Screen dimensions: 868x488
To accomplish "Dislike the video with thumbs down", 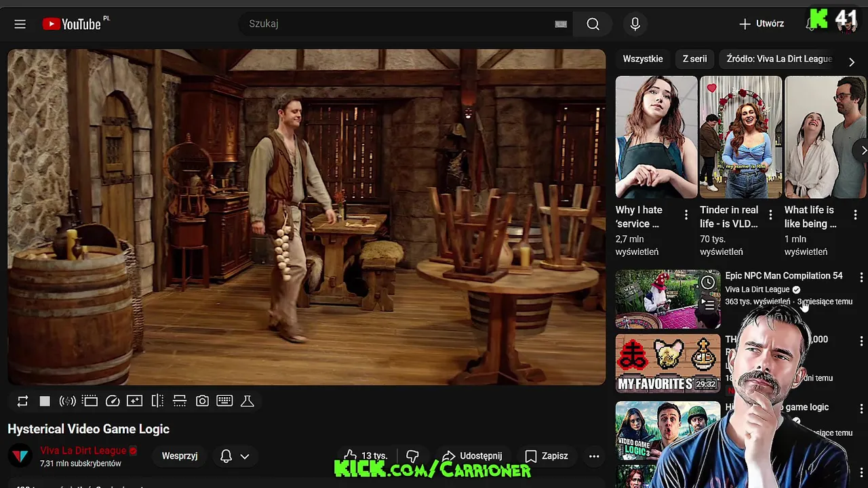I will (412, 456).
